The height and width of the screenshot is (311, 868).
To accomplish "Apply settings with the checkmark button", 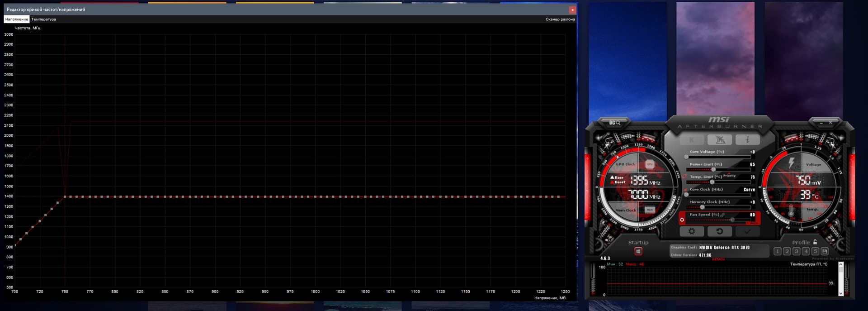I will coord(747,231).
